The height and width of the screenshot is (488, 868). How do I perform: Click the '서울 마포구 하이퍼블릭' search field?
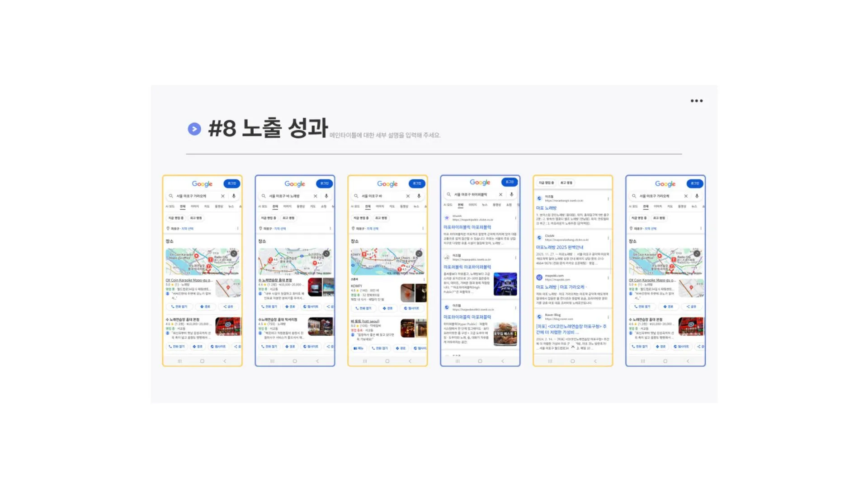click(x=480, y=194)
